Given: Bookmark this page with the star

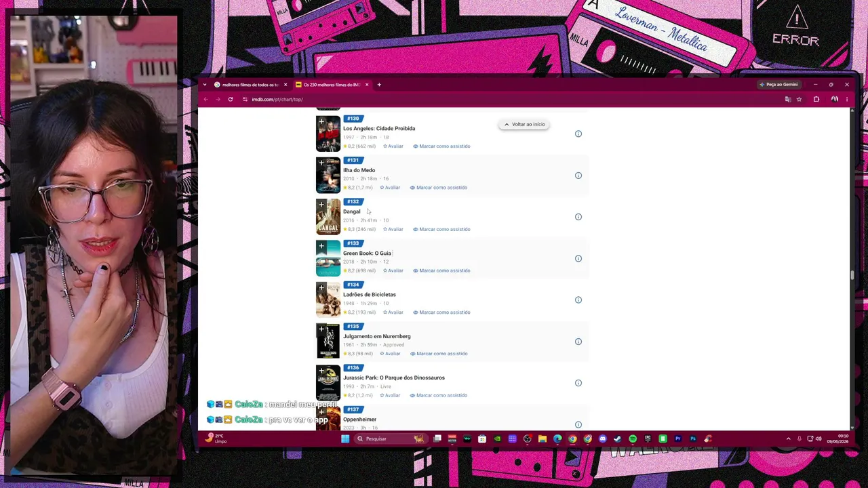Looking at the screenshot, I should point(799,100).
